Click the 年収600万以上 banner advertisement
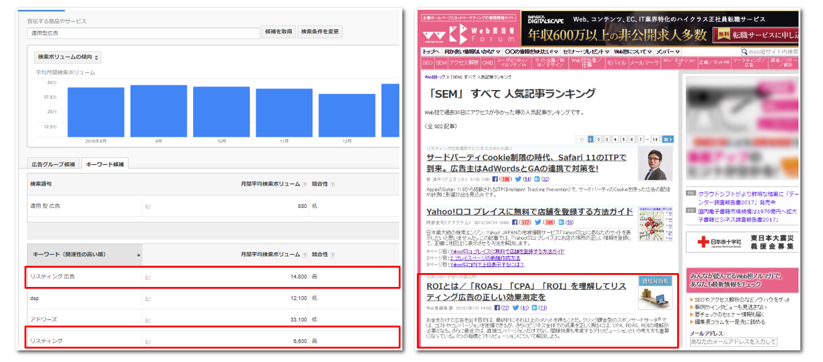The height and width of the screenshot is (362, 823). 660,28
